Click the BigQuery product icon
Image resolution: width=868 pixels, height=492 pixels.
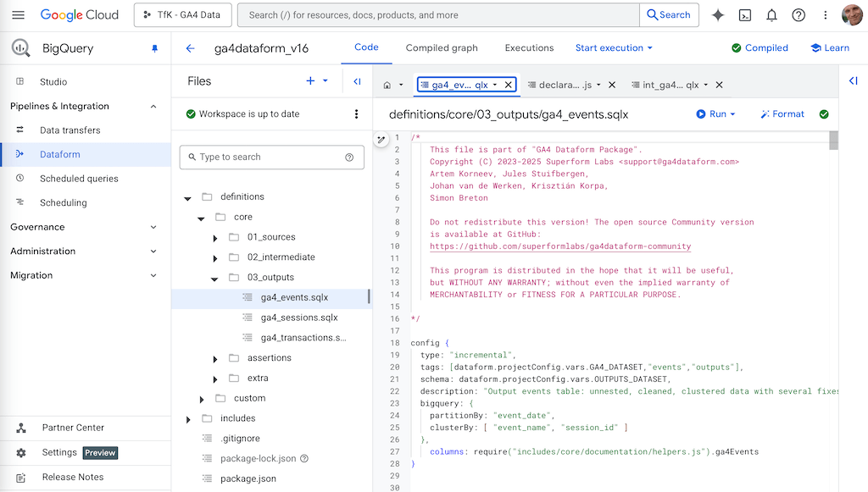tap(20, 48)
